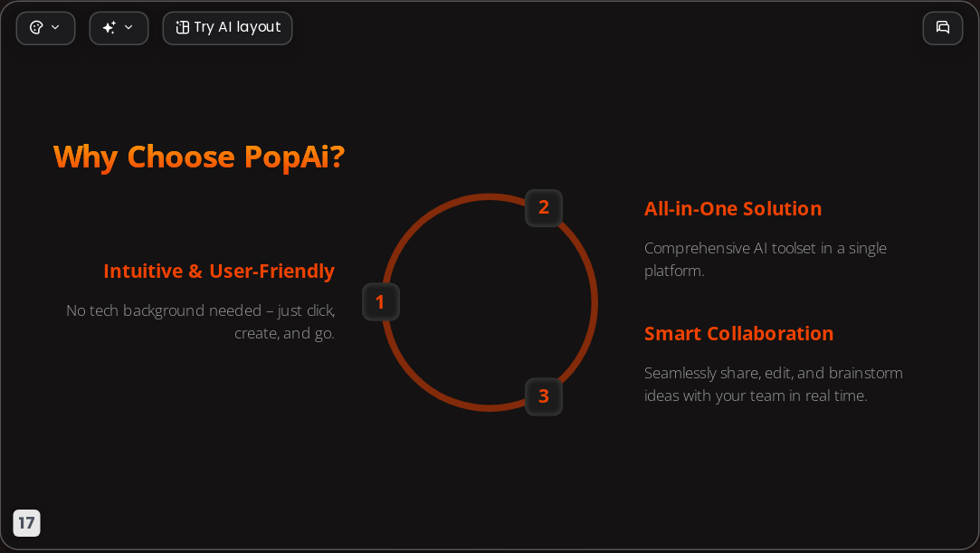Click the No tech background needed text
This screenshot has width=980, height=553.
(201, 322)
